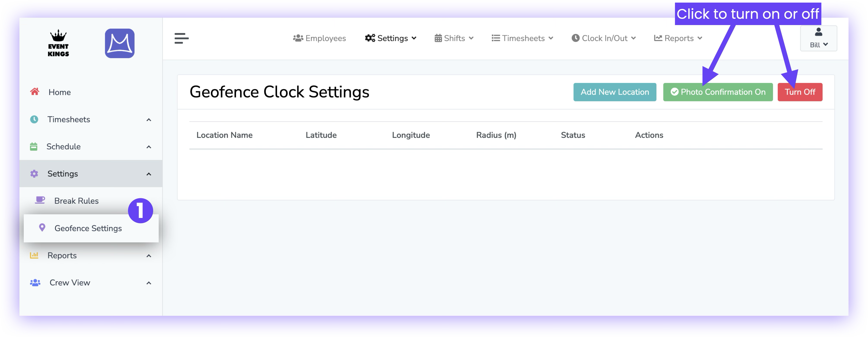This screenshot has width=868, height=337.
Task: Open the Reports dropdown in top nav
Action: coord(678,38)
